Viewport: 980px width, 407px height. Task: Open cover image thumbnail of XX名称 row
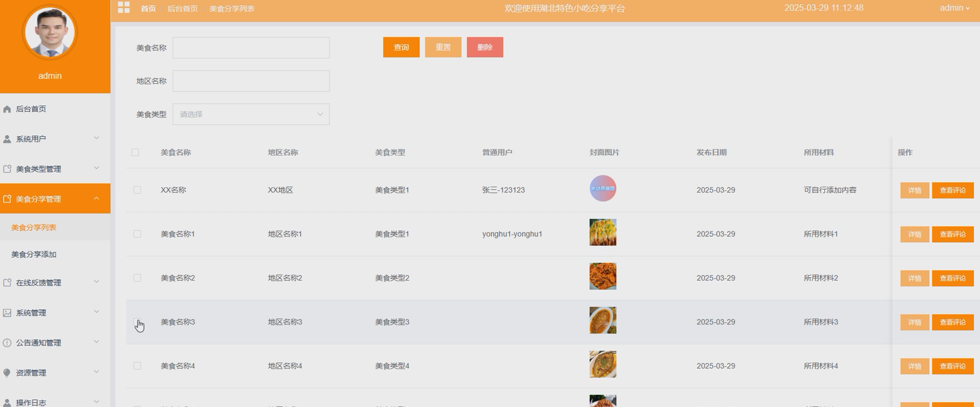603,188
